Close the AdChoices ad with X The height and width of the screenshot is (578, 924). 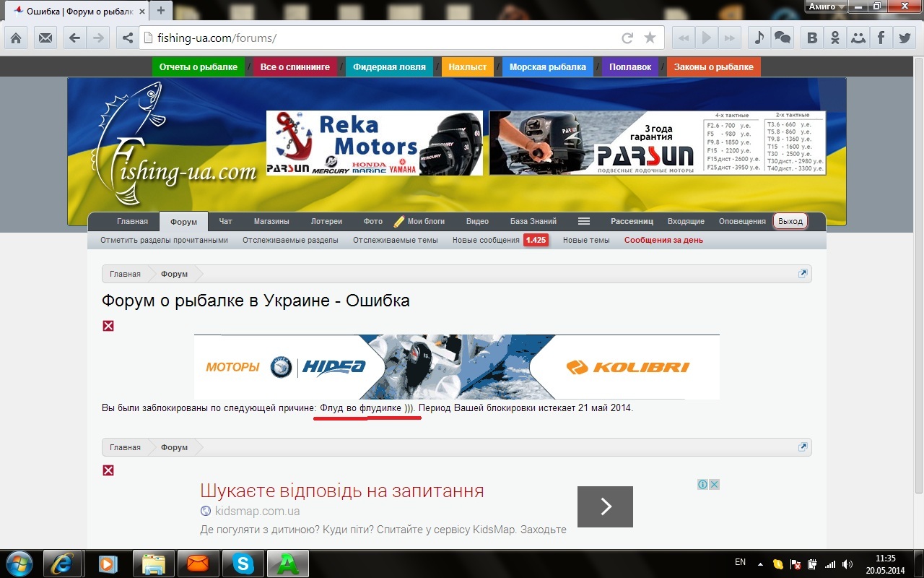point(714,484)
